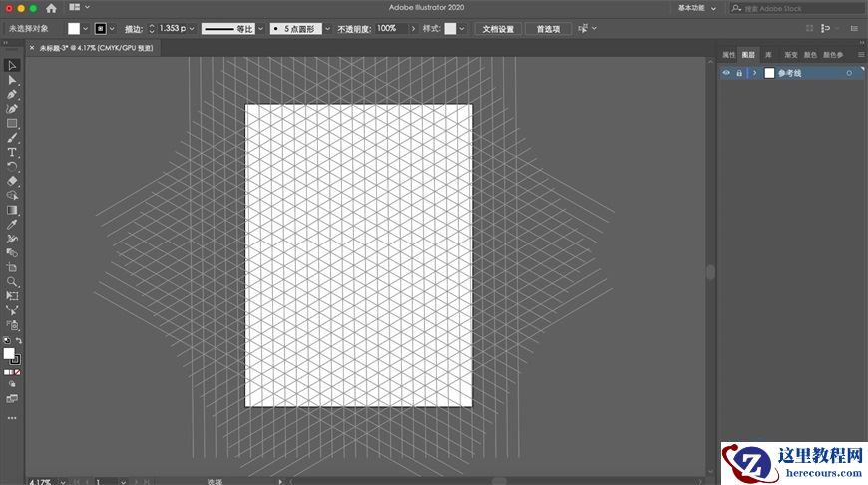The height and width of the screenshot is (485, 868).
Task: Open variable width profile 等比 dropdown
Action: (260, 29)
